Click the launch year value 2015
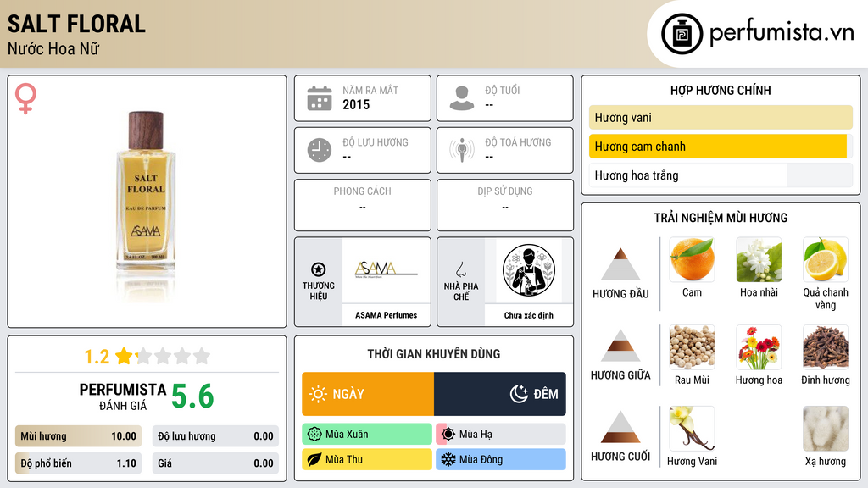Viewport: 868px width, 488px height. click(x=356, y=104)
